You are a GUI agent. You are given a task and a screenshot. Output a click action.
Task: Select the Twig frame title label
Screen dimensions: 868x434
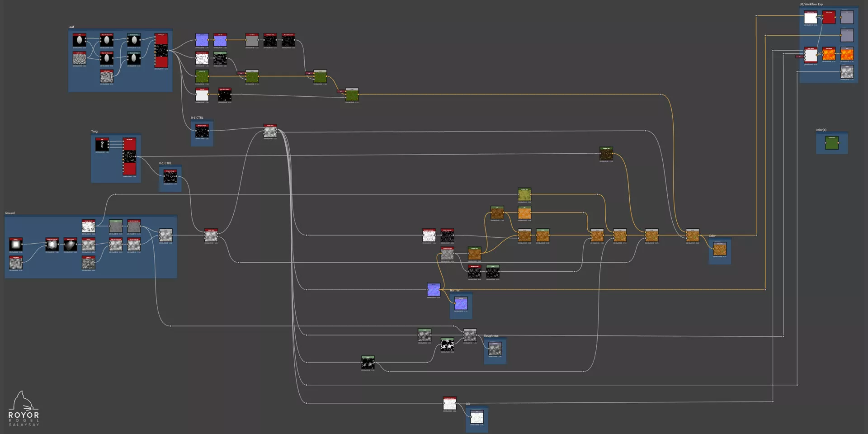click(94, 132)
